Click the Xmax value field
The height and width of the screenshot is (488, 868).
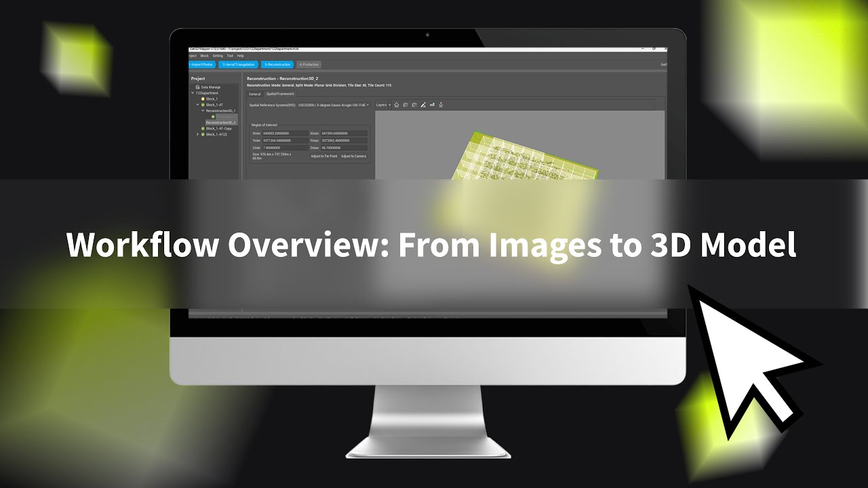344,134
